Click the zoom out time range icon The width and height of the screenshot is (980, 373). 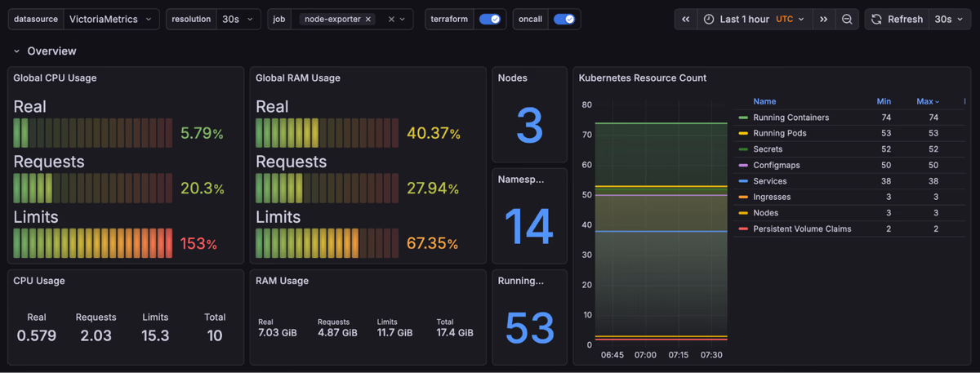[847, 19]
